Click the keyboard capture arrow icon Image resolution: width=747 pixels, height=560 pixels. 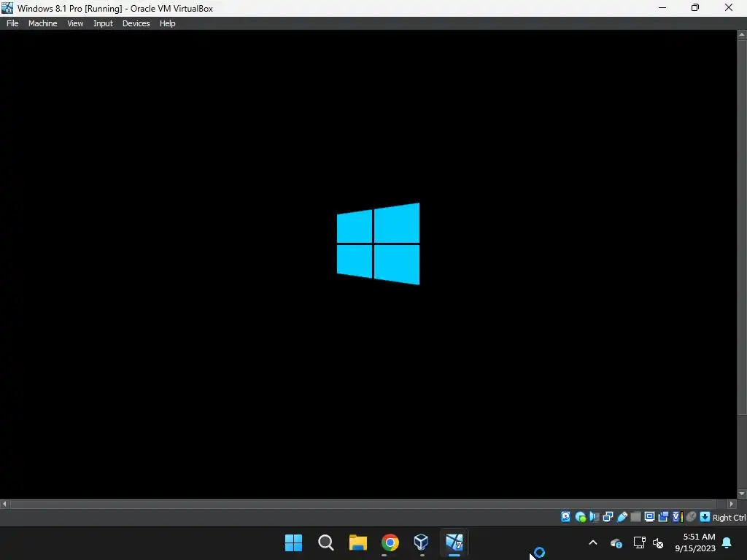(705, 517)
